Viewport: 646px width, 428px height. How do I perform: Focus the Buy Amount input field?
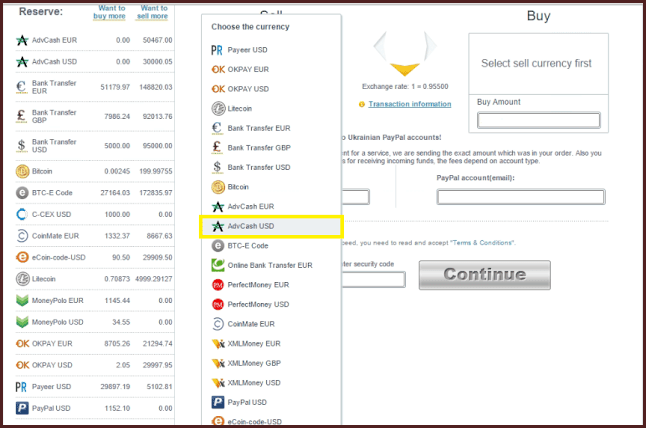point(538,120)
